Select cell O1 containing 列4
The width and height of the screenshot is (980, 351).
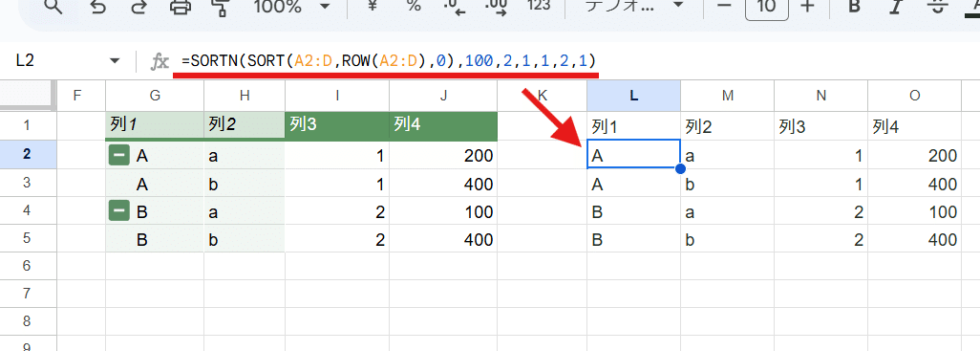914,126
